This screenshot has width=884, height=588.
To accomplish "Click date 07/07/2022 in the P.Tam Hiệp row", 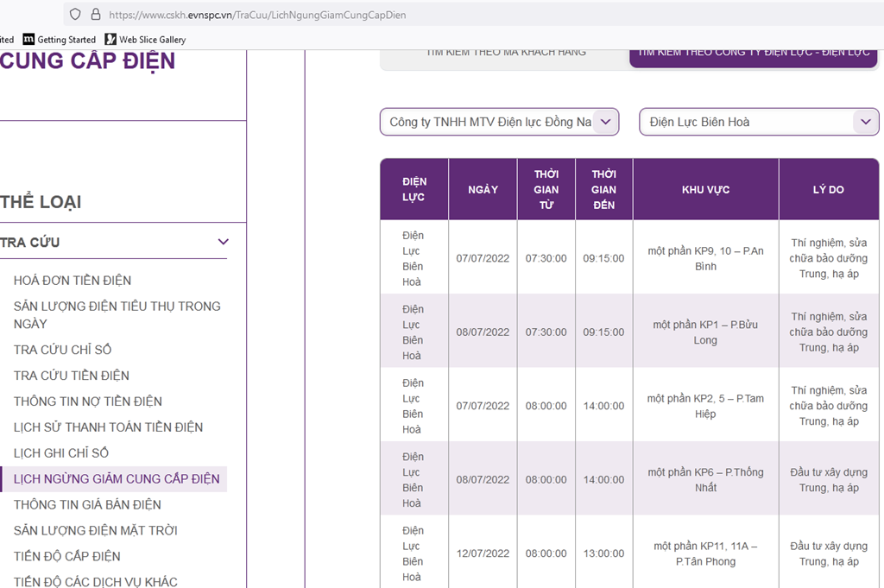I will [x=483, y=406].
